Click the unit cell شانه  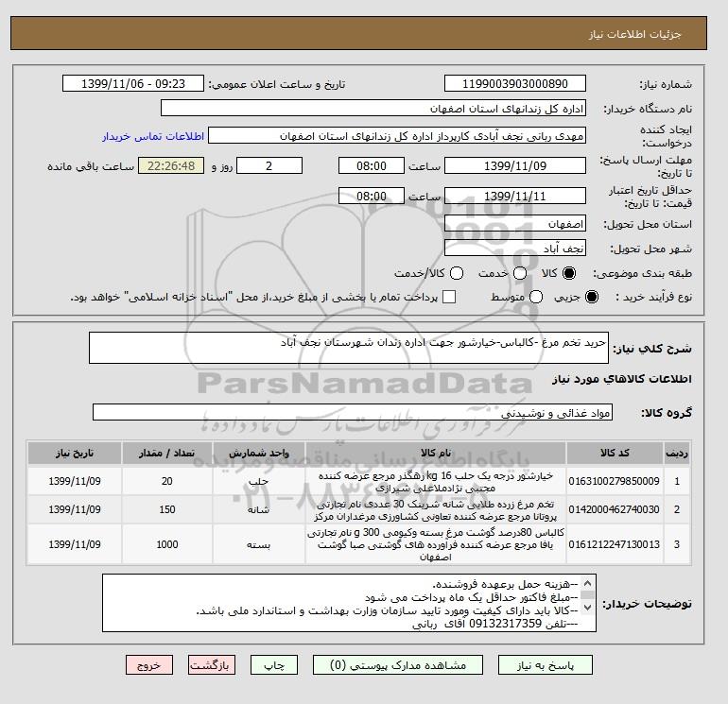pyautogui.click(x=259, y=509)
